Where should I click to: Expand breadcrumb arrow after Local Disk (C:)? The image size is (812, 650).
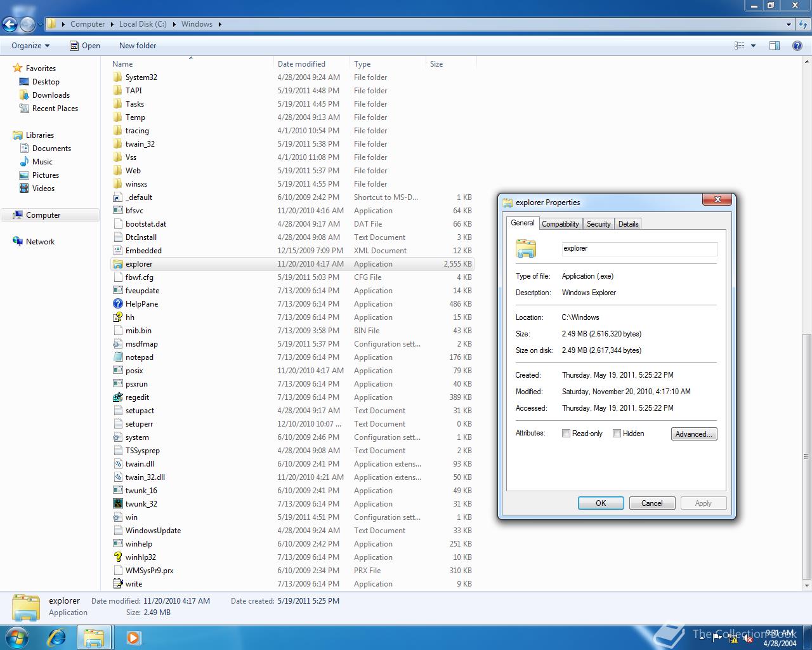174,24
